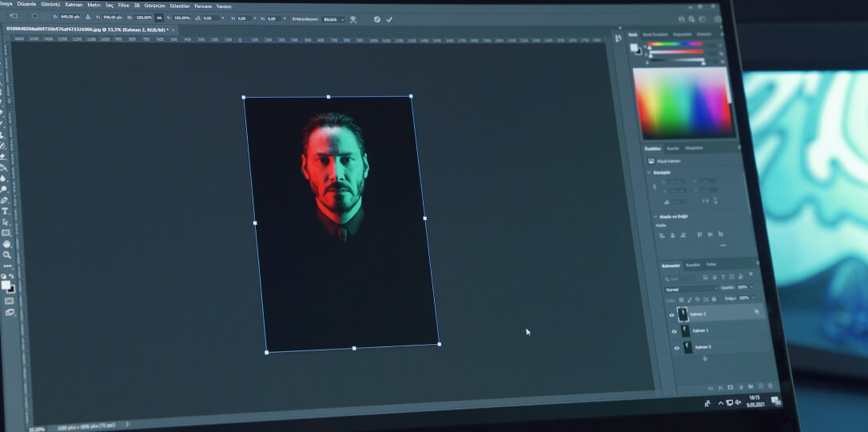Switch to the Kanallar tab
Screen dimensions: 868x432
(693, 265)
